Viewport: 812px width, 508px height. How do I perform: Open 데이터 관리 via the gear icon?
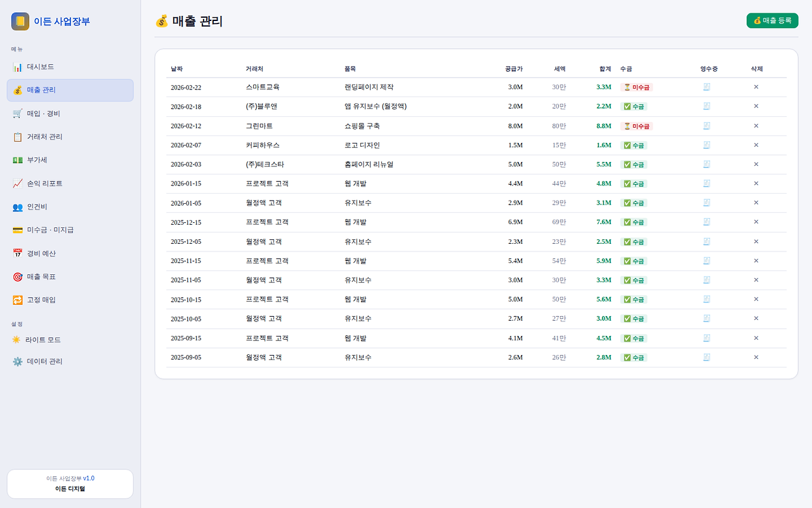[x=17, y=361]
